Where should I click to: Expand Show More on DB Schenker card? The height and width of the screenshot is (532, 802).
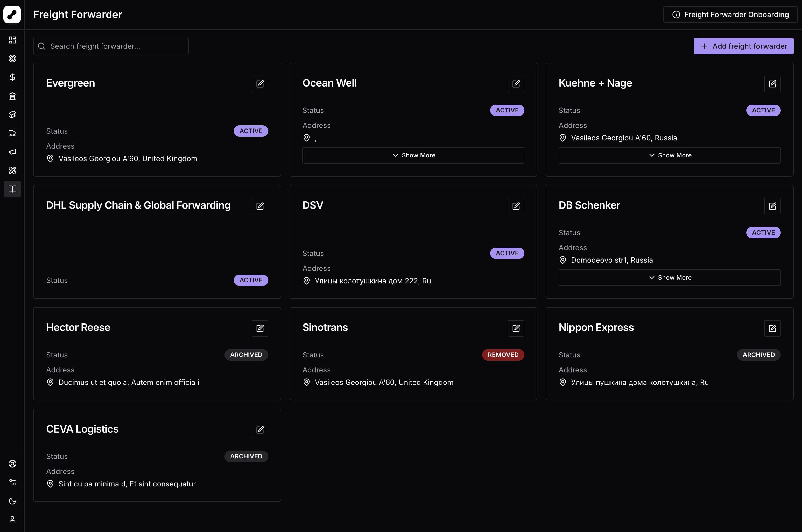(x=670, y=278)
